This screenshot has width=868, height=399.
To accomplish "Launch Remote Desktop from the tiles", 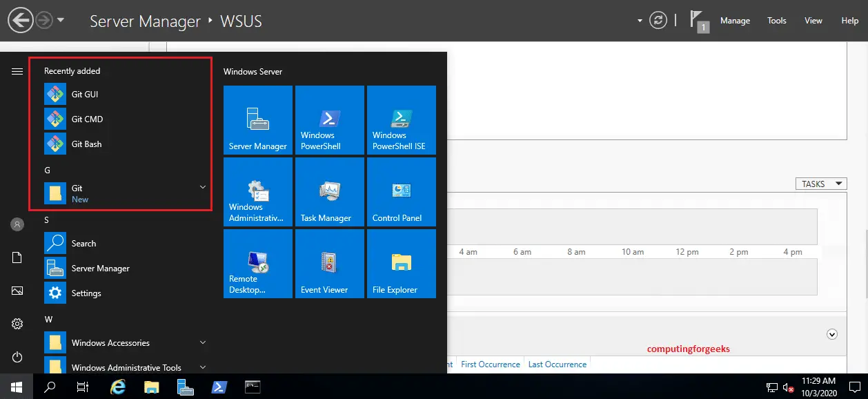I will [257, 264].
